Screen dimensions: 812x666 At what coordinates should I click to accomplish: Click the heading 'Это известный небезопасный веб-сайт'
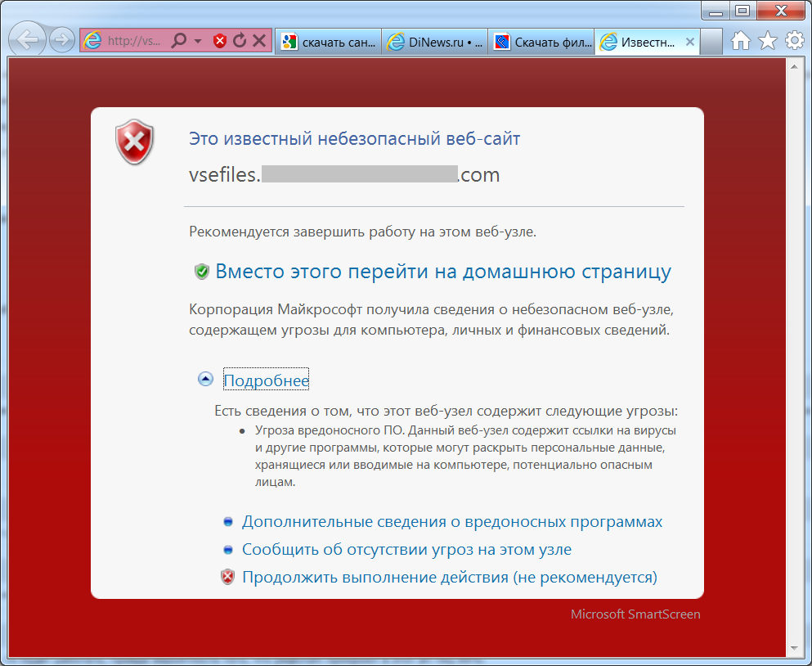click(x=354, y=139)
